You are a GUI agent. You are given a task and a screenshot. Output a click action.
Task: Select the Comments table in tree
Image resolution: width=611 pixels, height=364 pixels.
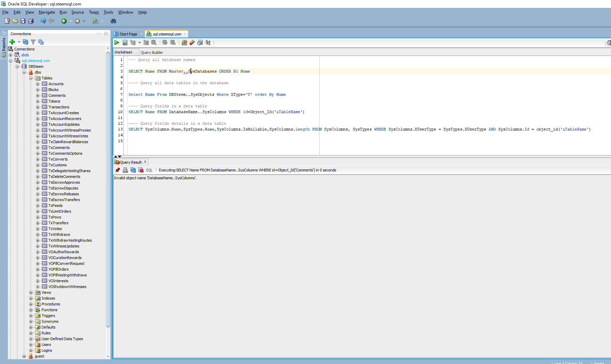[57, 95]
